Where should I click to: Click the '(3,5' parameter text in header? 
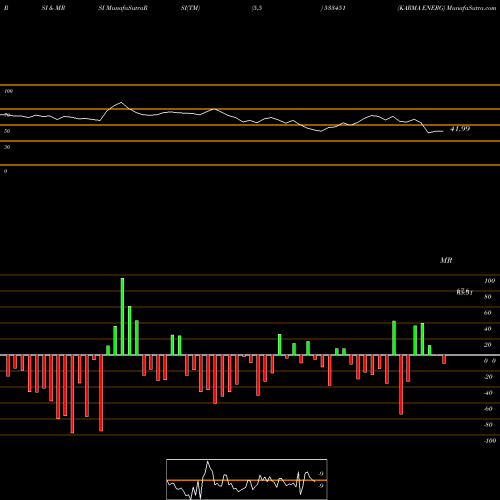(x=257, y=8)
